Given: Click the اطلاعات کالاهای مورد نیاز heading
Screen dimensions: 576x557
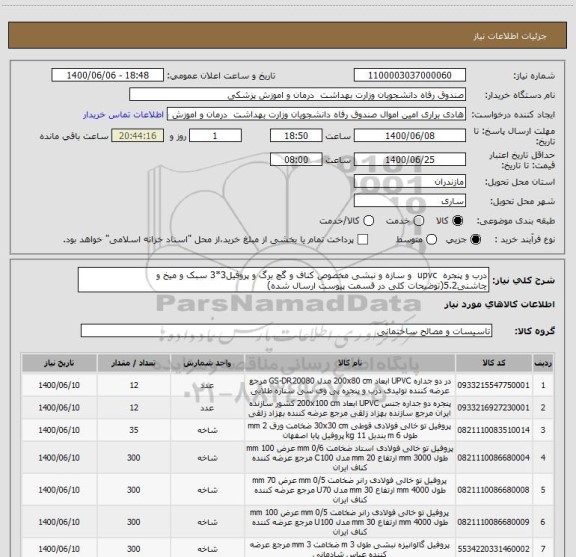Looking at the screenshot, I should 500,305.
